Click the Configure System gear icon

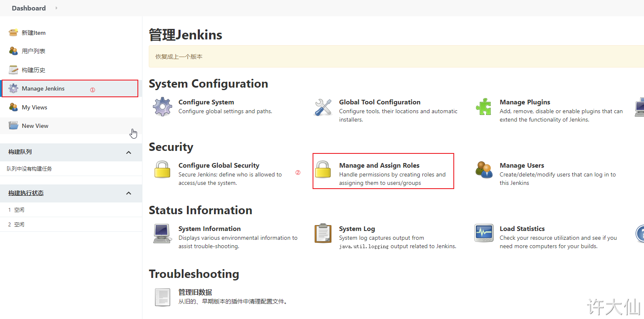(163, 107)
